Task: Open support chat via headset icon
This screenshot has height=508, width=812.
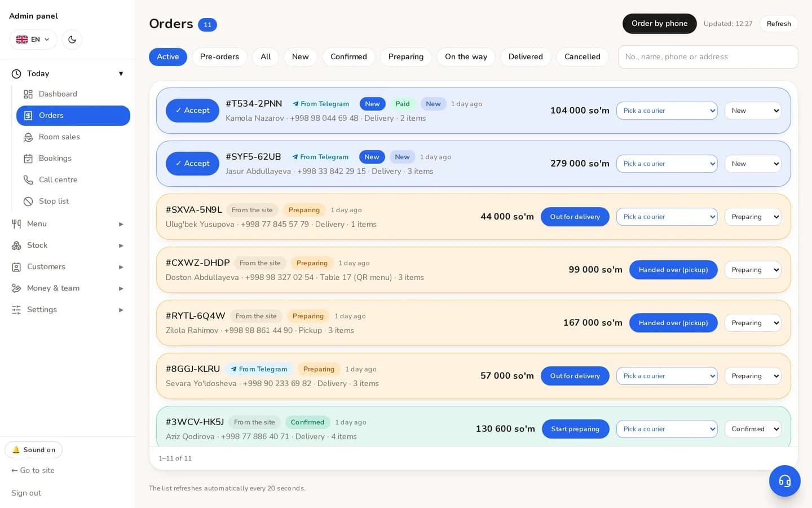Action: (x=784, y=481)
